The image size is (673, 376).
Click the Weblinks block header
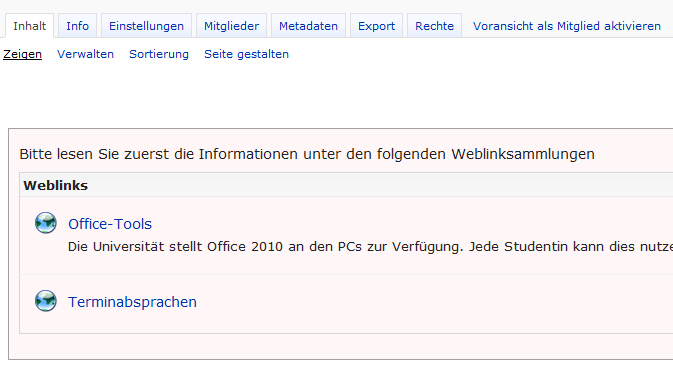[346, 185]
